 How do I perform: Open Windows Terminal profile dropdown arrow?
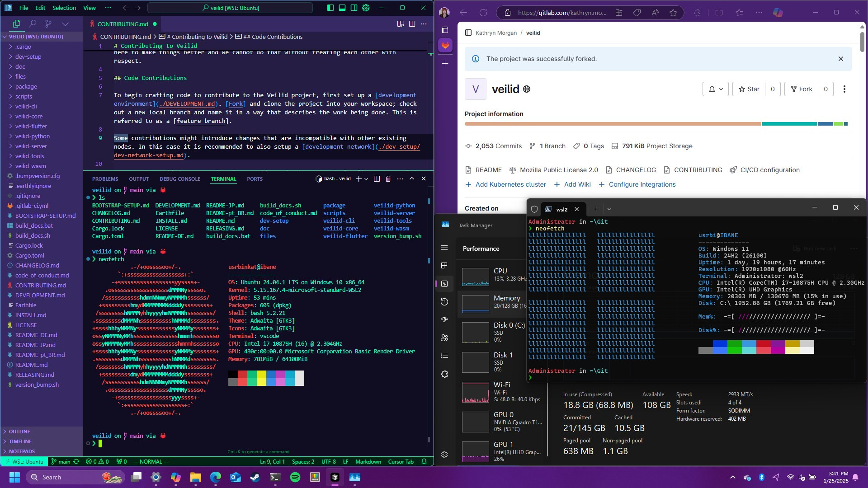pos(609,209)
